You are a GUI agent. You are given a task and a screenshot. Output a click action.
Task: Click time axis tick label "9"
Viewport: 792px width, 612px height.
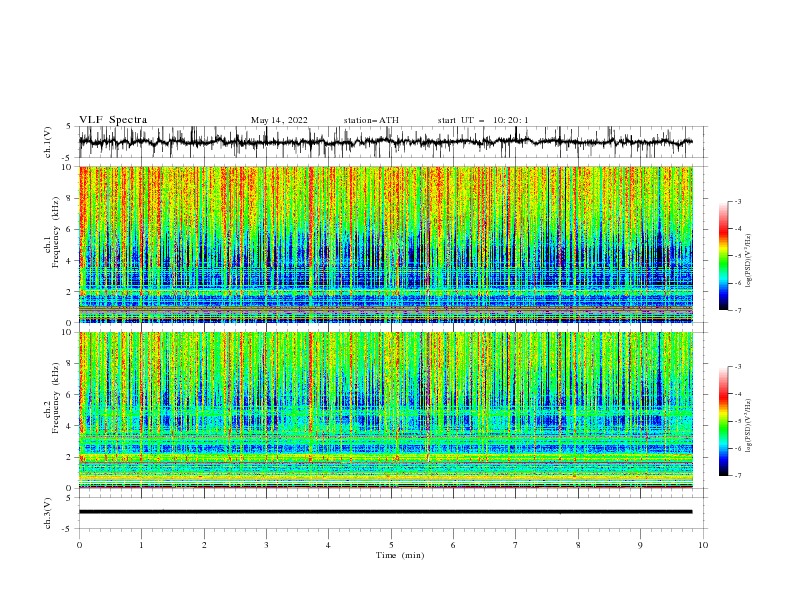tap(640, 545)
